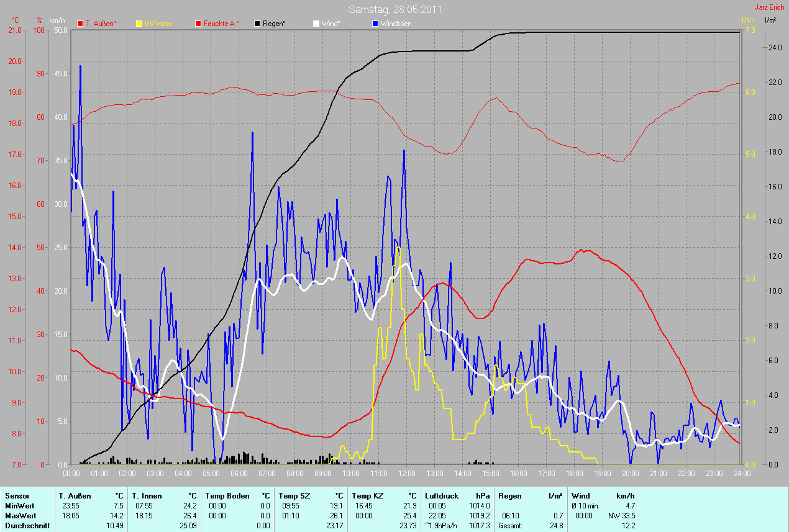Click the Temp KZ average '23.73'
Image resolution: width=789 pixels, height=532 pixels.
(408, 526)
